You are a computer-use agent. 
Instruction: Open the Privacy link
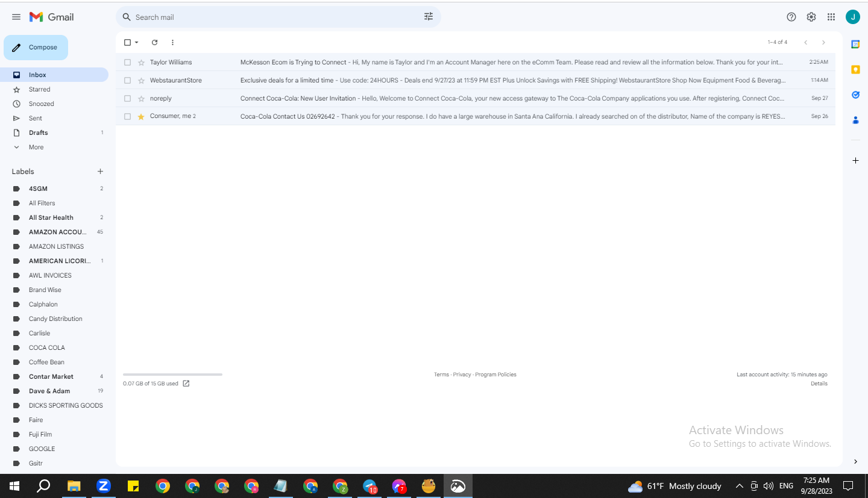pos(462,375)
